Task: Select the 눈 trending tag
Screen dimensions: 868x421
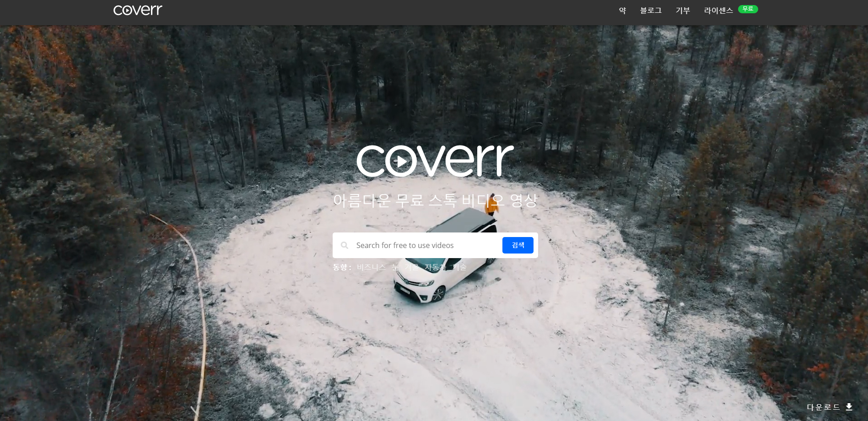Action: click(395, 267)
